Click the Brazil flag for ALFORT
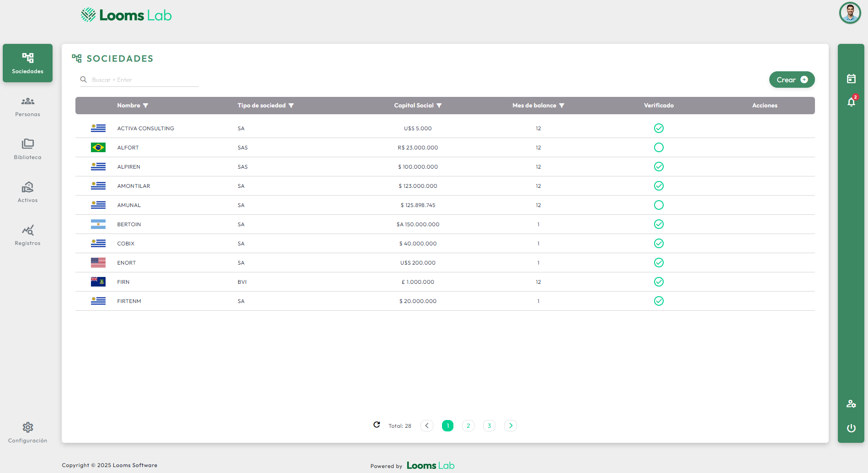The width and height of the screenshot is (868, 473). click(98, 148)
